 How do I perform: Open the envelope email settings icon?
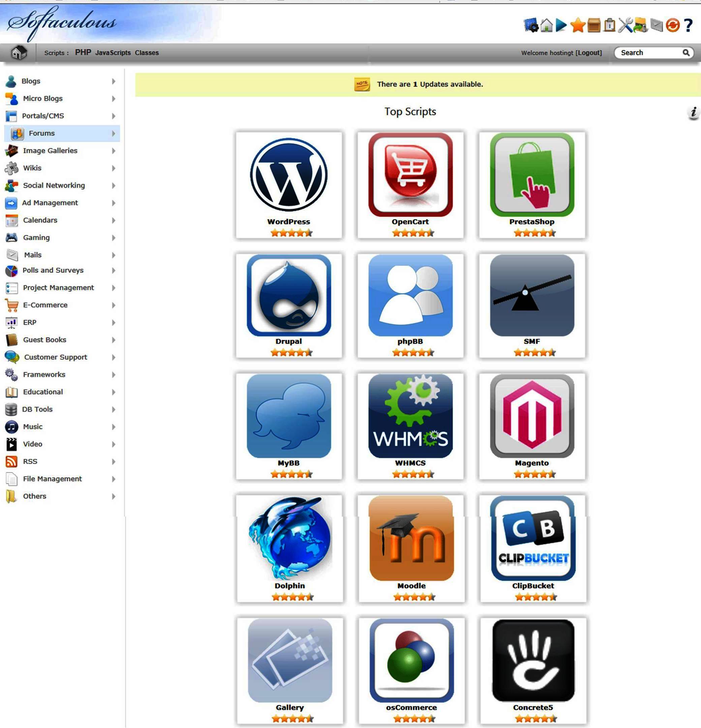[657, 25]
